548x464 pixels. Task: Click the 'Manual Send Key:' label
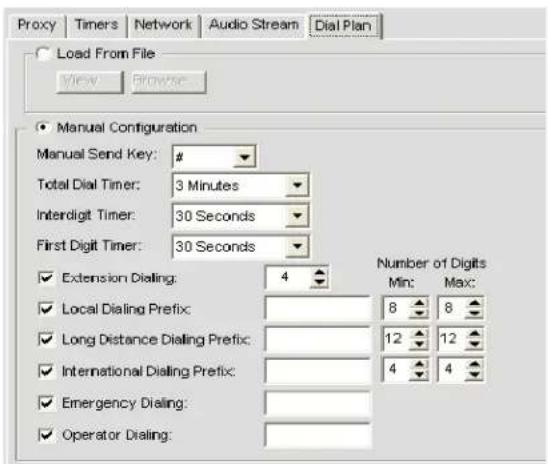tap(97, 154)
